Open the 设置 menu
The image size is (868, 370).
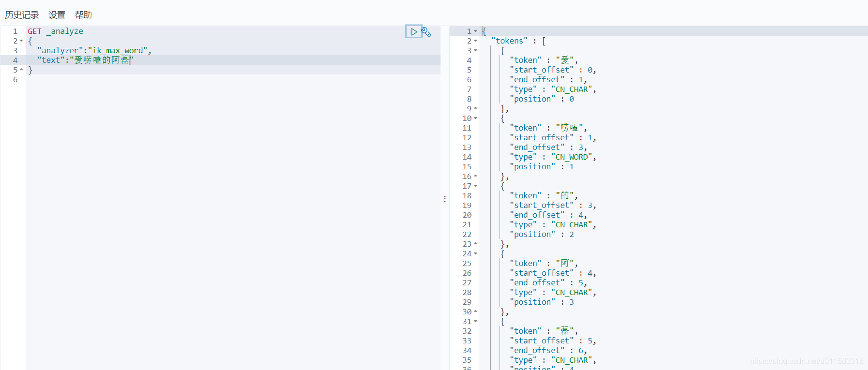coord(57,15)
